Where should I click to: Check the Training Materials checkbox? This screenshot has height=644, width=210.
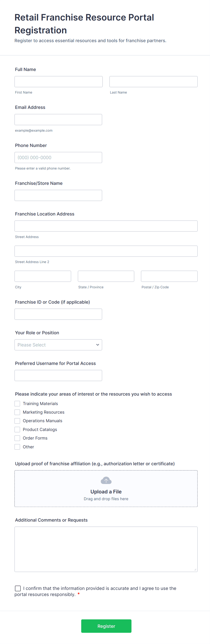click(x=17, y=403)
